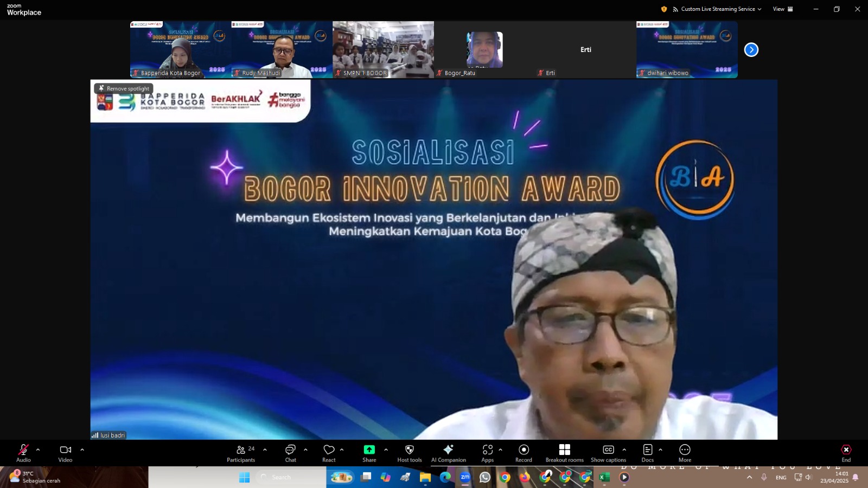The height and width of the screenshot is (488, 868).
Task: Open the Chat panel
Action: coord(291,453)
